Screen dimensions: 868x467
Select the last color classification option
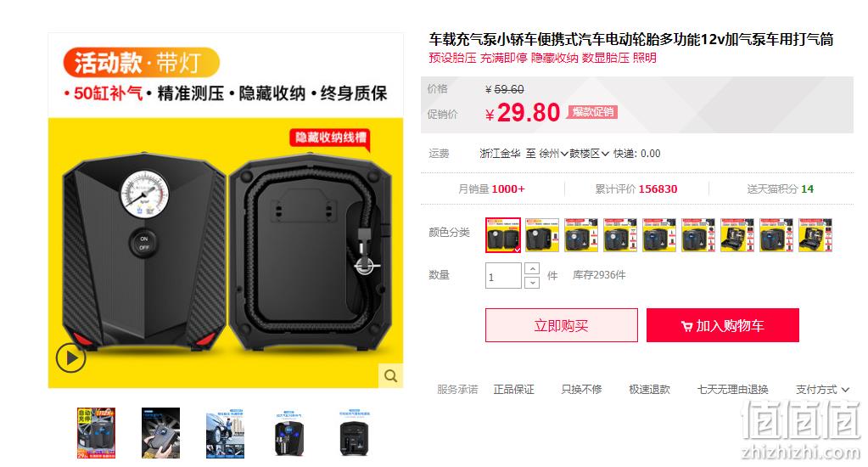[x=815, y=235]
